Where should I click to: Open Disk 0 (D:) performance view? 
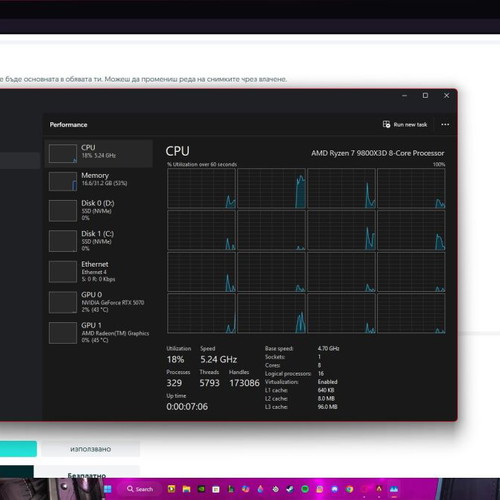click(x=99, y=210)
